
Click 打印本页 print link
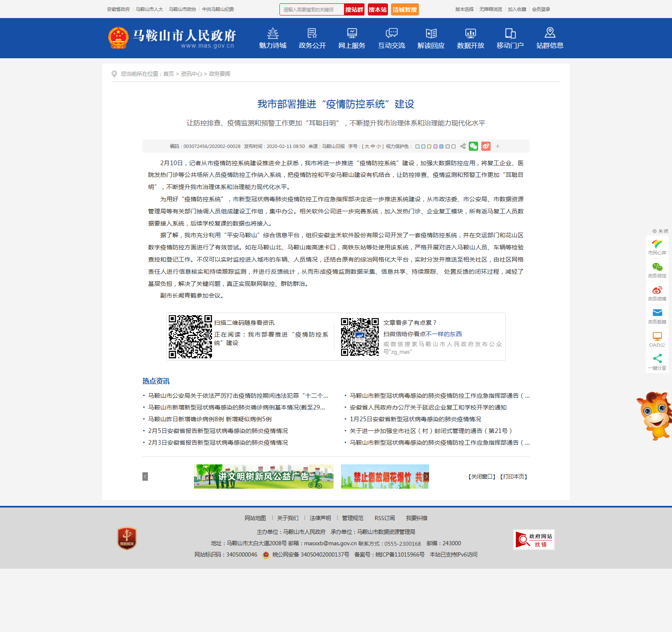point(514,477)
